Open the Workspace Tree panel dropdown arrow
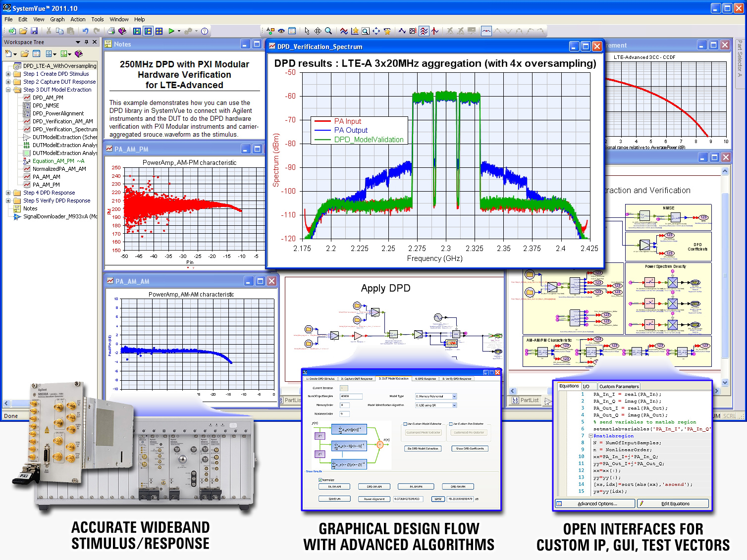This screenshot has width=747, height=560. [x=78, y=42]
